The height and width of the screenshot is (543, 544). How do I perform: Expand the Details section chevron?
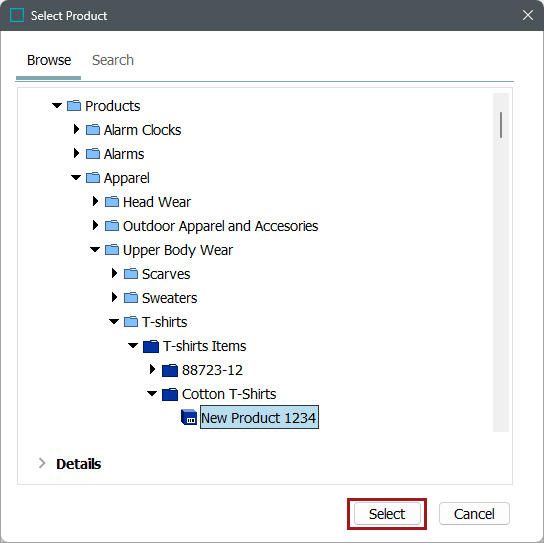click(42, 463)
